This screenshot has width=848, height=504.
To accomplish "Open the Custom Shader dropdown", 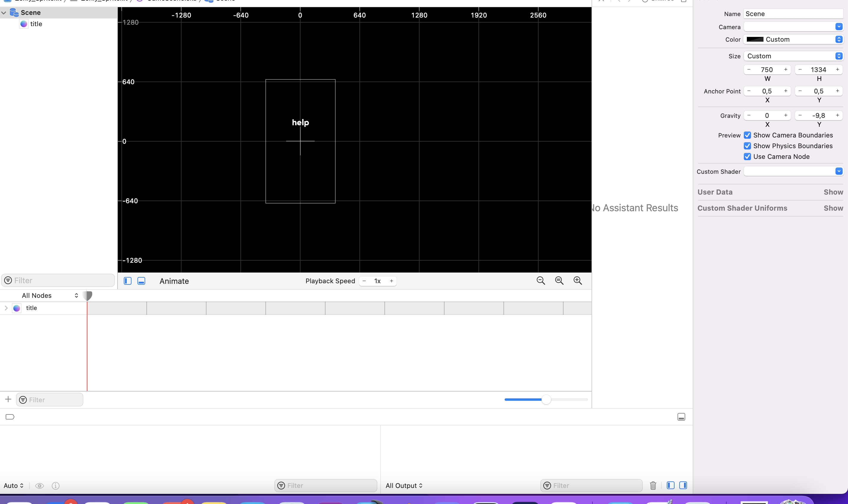I will pos(838,171).
